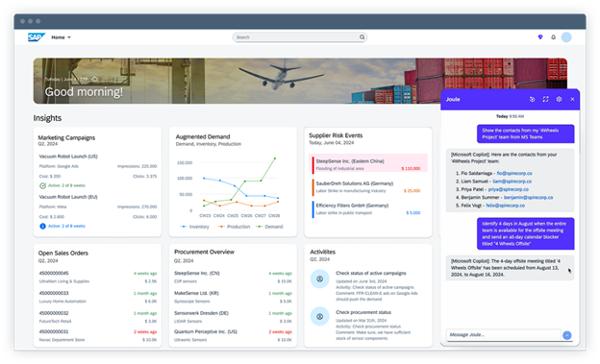Open the Home dropdown menu
Screen dimensions: 600x364
click(x=62, y=37)
